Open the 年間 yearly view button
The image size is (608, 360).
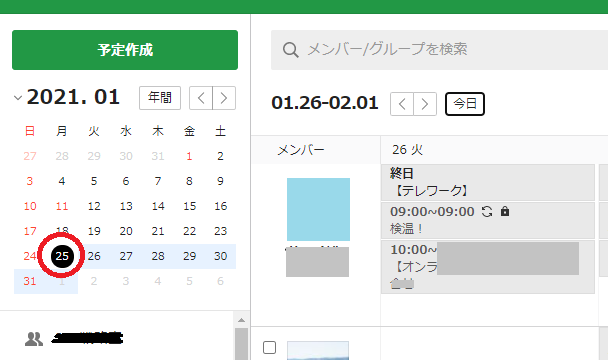[x=160, y=98]
